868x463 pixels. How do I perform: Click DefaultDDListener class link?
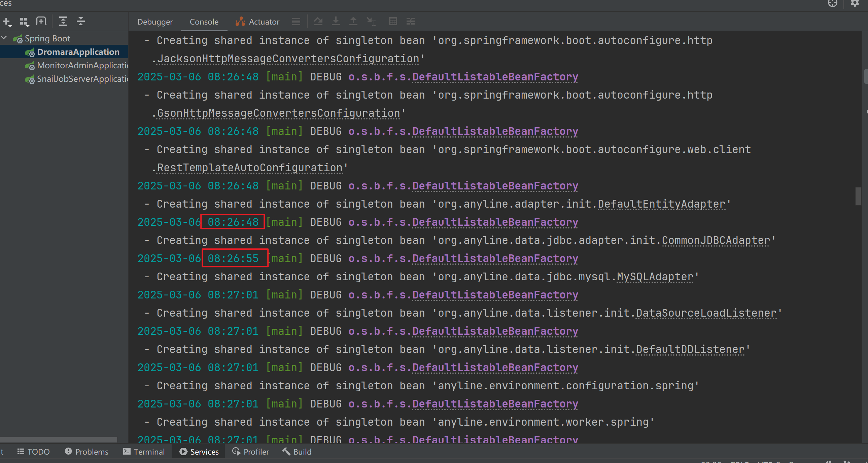tap(690, 350)
